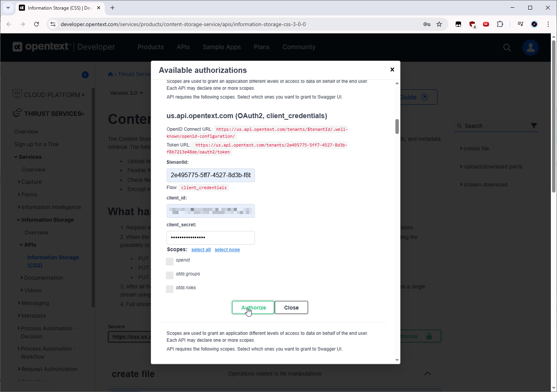Collapse THRUST SERVICES sidebar section
Screen dimensions: 557x392
click(49, 114)
